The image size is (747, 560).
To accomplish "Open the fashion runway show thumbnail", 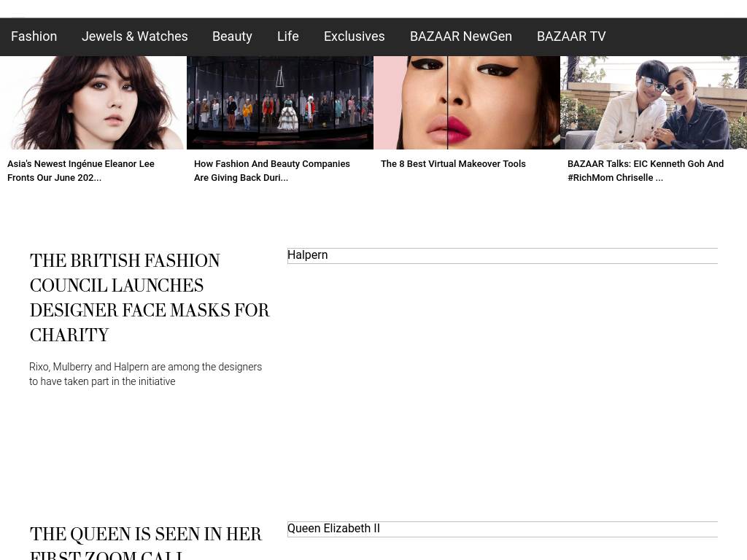I will tap(279, 103).
